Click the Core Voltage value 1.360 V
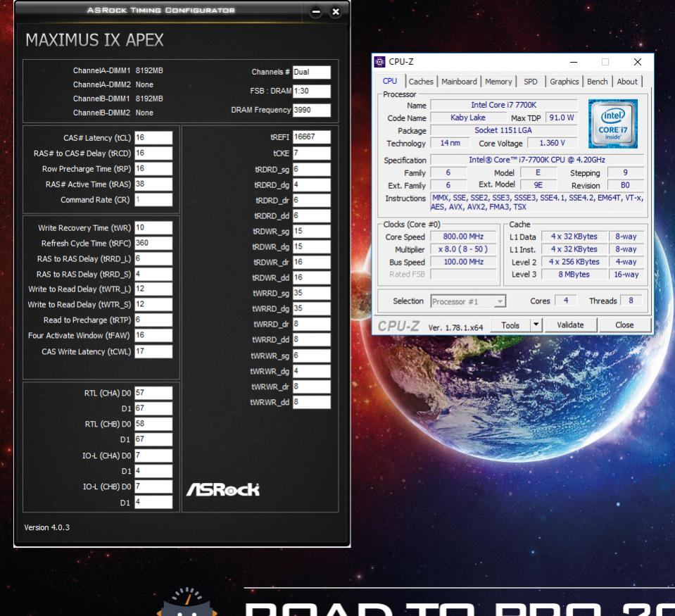The height and width of the screenshot is (616, 675). pos(553,143)
